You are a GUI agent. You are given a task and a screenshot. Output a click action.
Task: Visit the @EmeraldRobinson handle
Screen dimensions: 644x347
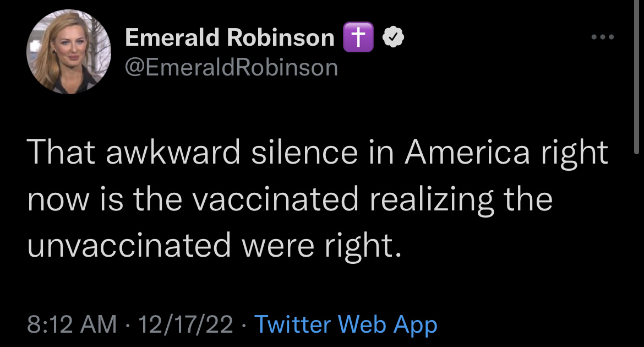pyautogui.click(x=231, y=67)
